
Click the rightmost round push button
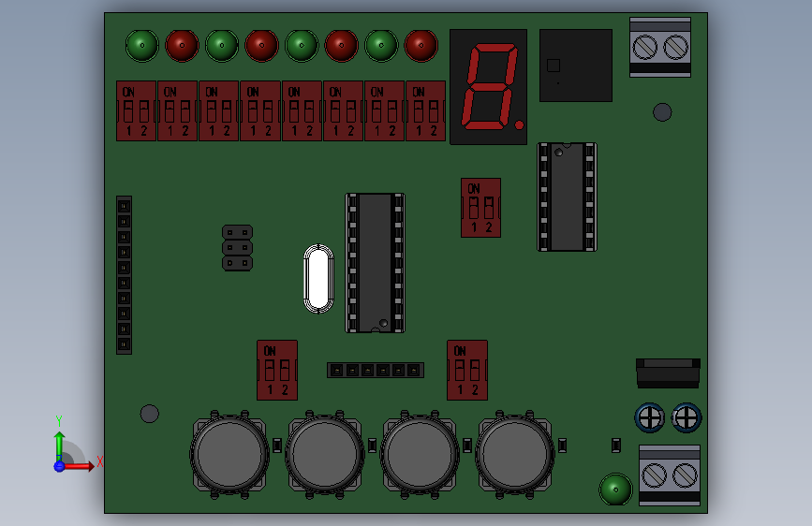click(515, 455)
